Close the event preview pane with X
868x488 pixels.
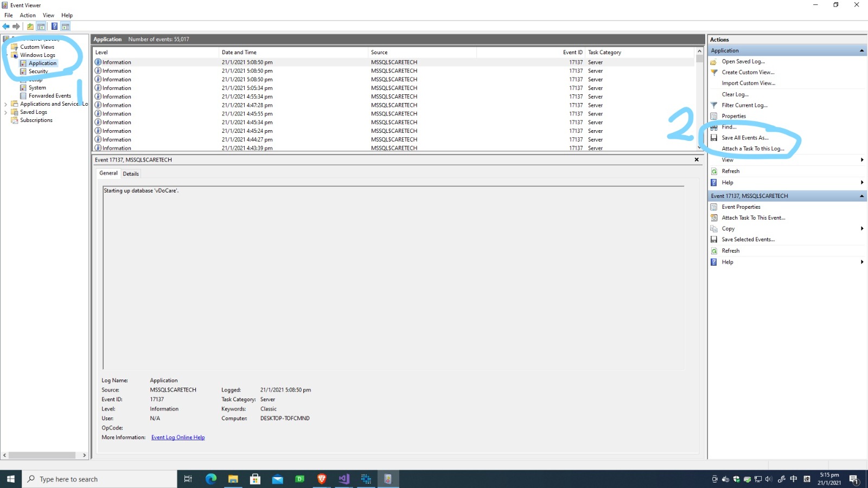point(697,160)
